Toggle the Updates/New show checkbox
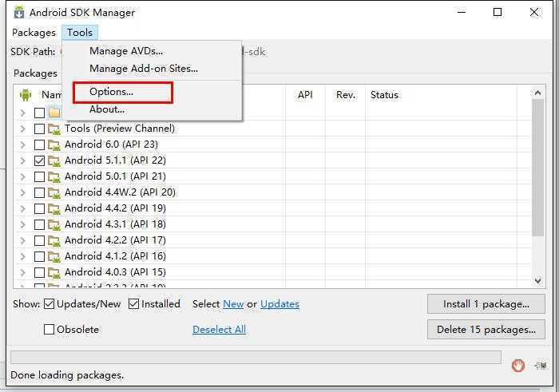This screenshot has width=559, height=392. coord(50,304)
